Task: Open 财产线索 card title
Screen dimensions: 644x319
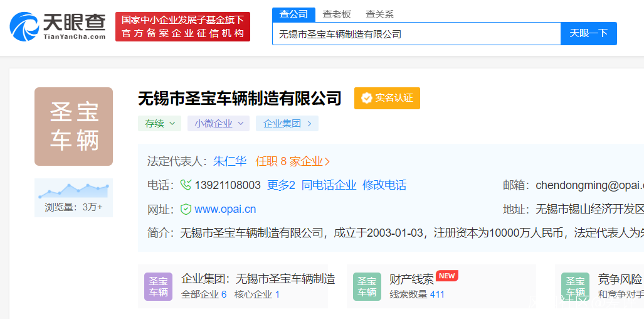Action: pyautogui.click(x=411, y=279)
